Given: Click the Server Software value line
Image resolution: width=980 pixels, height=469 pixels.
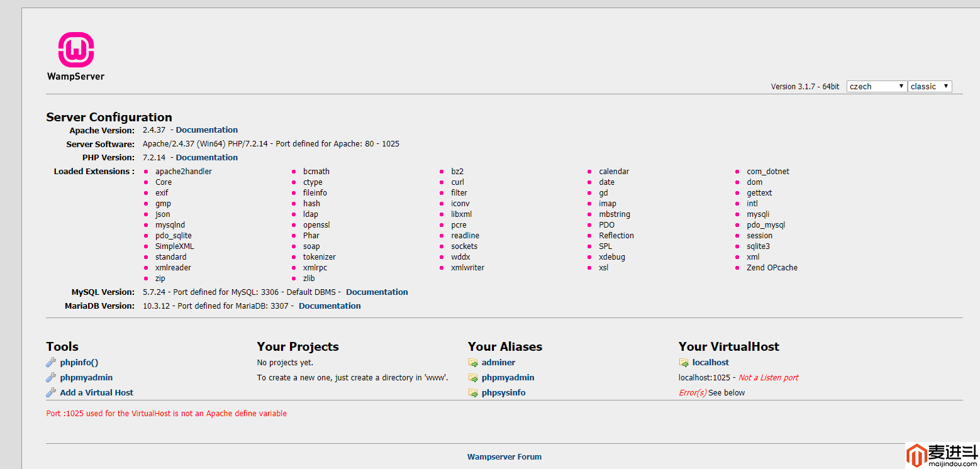Looking at the screenshot, I should pos(271,144).
